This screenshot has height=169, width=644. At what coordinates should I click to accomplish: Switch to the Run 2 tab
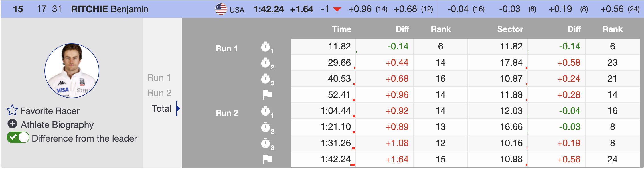(159, 93)
